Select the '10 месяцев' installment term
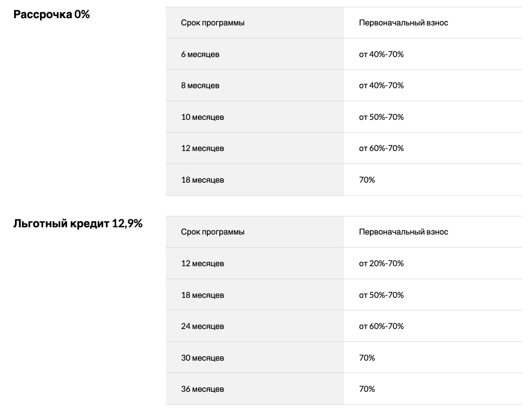The height and width of the screenshot is (411, 532). pos(203,117)
